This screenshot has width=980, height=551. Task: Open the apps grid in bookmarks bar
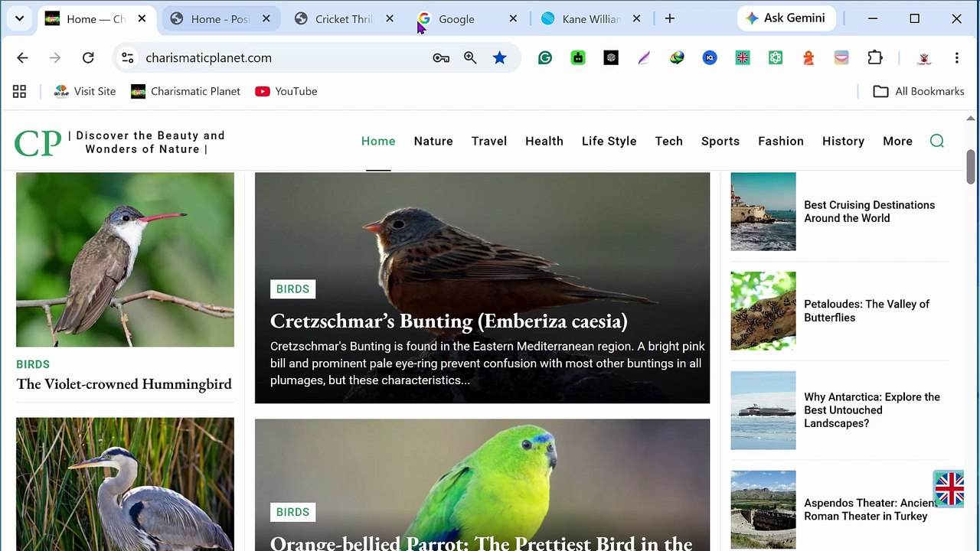[20, 91]
